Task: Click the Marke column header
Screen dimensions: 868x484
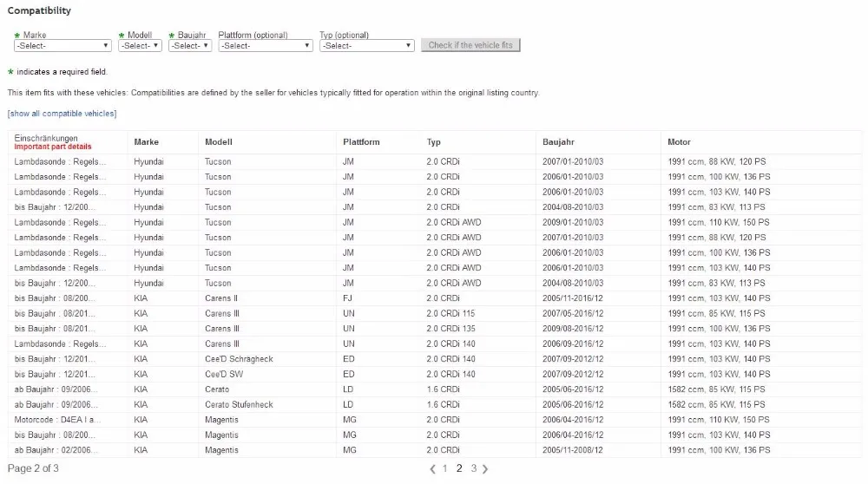Action: 146,142
